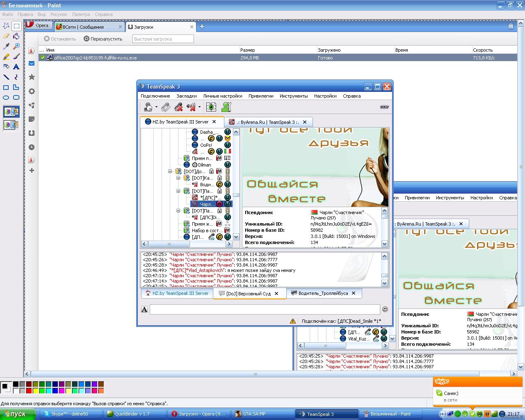Enable the transparent selection option in Paint
The height and width of the screenshot is (420, 525).
pyautogui.click(x=11, y=124)
